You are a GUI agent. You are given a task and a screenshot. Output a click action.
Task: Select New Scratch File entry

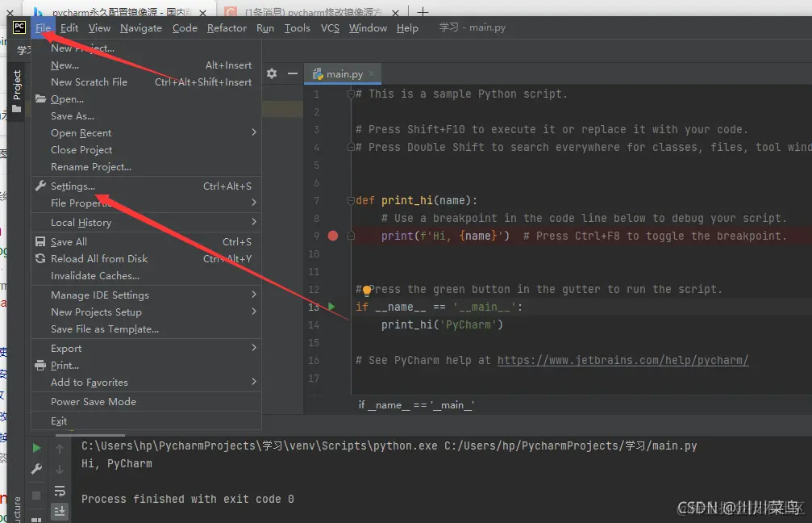click(146, 82)
